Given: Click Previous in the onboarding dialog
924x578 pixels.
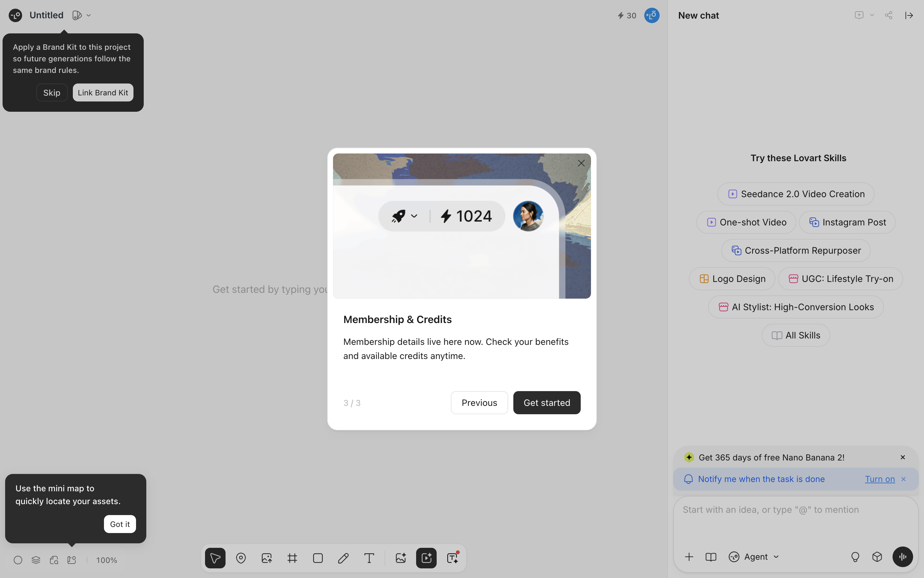Looking at the screenshot, I should coord(479,403).
